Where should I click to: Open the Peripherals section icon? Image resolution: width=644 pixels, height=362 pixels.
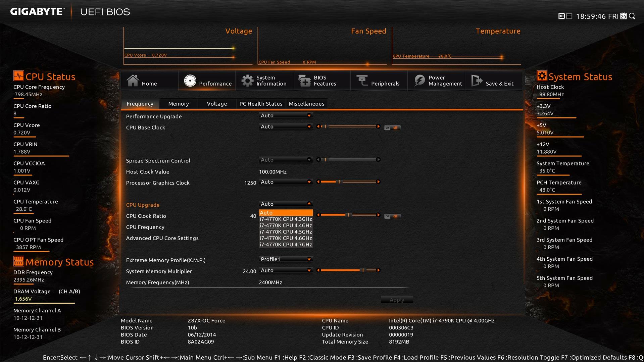[x=362, y=81]
